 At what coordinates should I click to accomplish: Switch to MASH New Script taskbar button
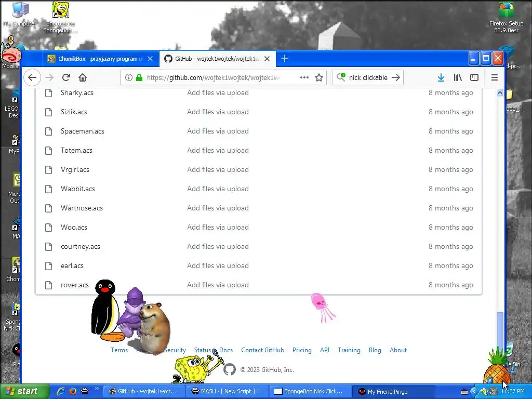tap(227, 392)
